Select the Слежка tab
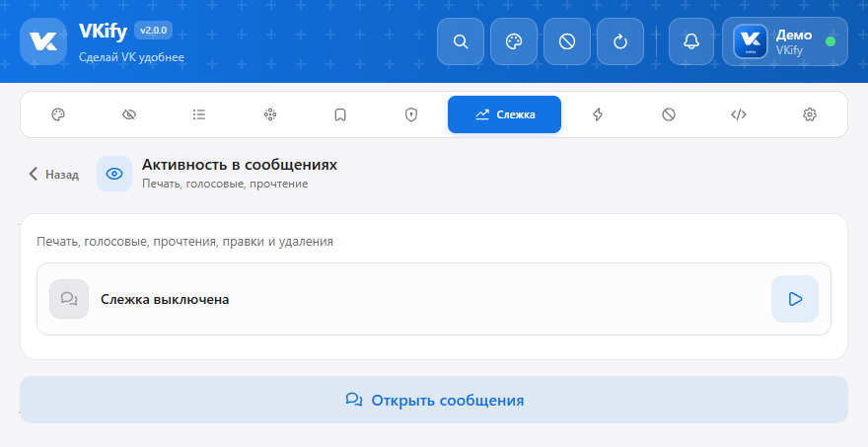The width and height of the screenshot is (868, 447). click(x=504, y=114)
